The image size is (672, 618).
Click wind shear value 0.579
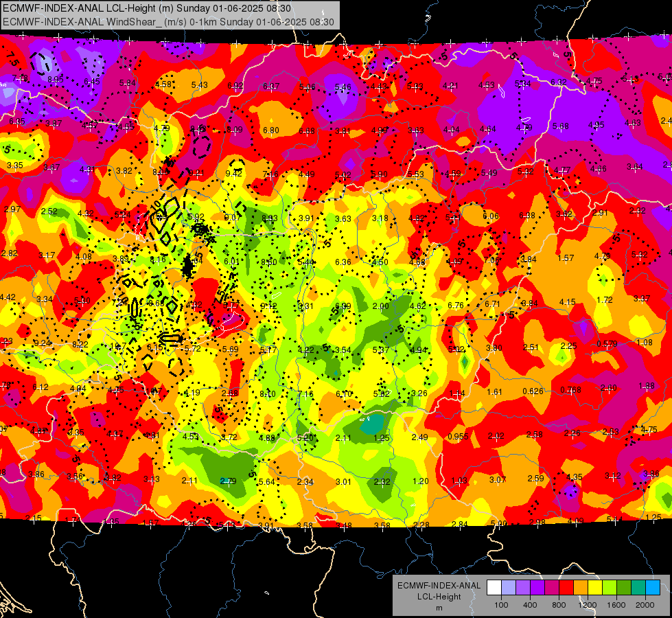pyautogui.click(x=607, y=344)
